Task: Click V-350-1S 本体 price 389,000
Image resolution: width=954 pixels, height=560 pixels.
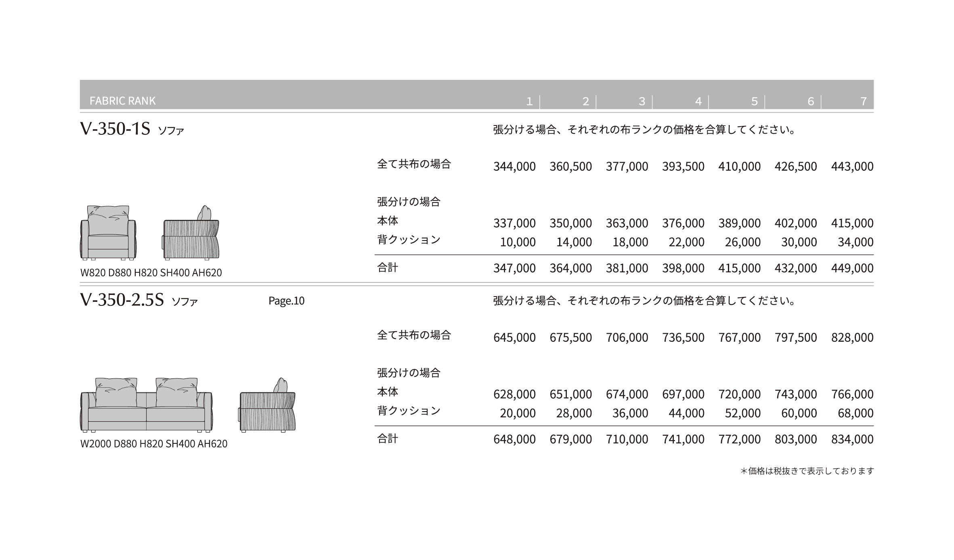Action: (x=740, y=223)
